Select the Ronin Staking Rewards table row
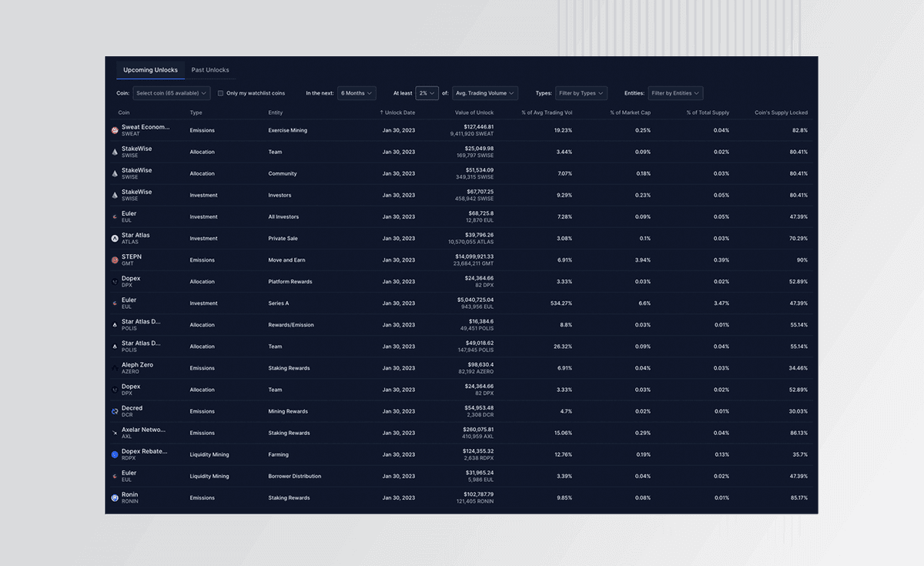Screen dimensions: 924x566 coord(462,497)
